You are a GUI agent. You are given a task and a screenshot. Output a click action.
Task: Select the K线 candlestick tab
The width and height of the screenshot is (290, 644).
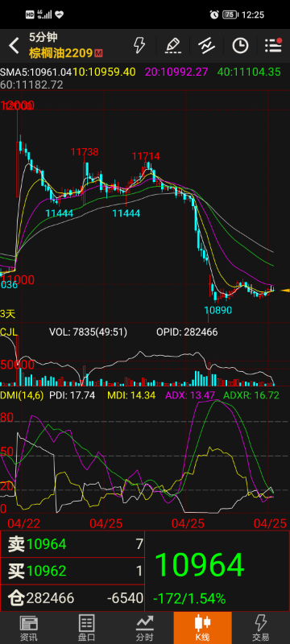[x=202, y=628]
